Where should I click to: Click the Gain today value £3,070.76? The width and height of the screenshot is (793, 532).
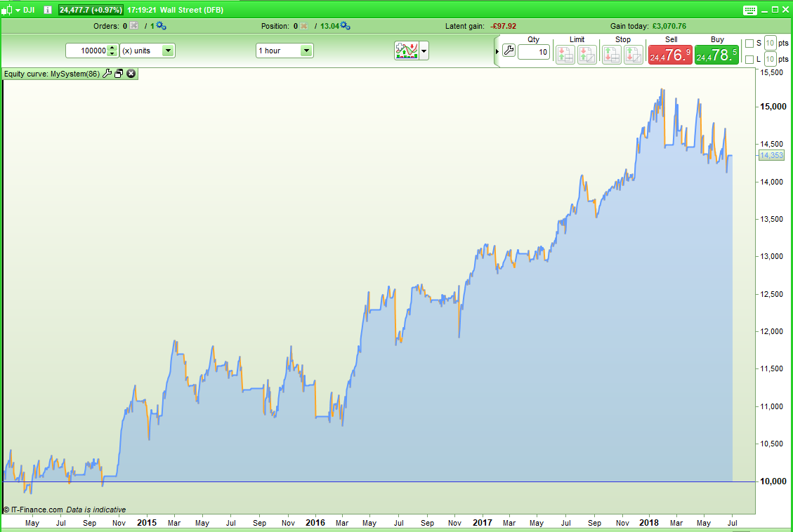pos(669,26)
